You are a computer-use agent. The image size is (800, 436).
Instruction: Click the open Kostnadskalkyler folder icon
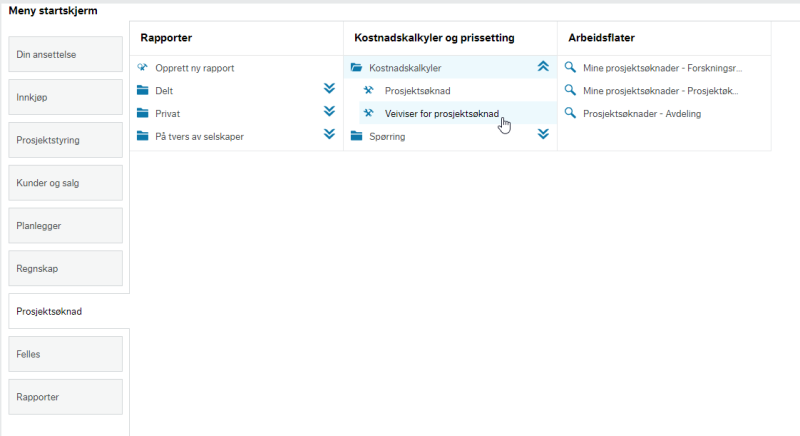(357, 67)
